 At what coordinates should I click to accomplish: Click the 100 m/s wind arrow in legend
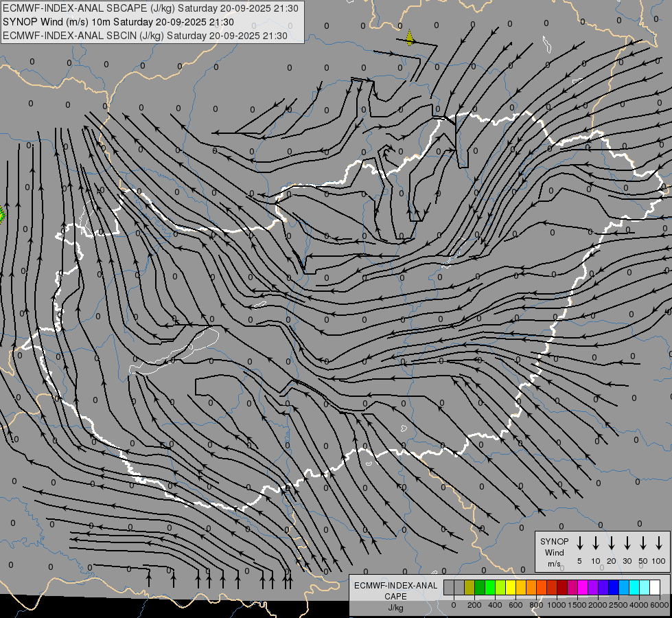click(659, 543)
